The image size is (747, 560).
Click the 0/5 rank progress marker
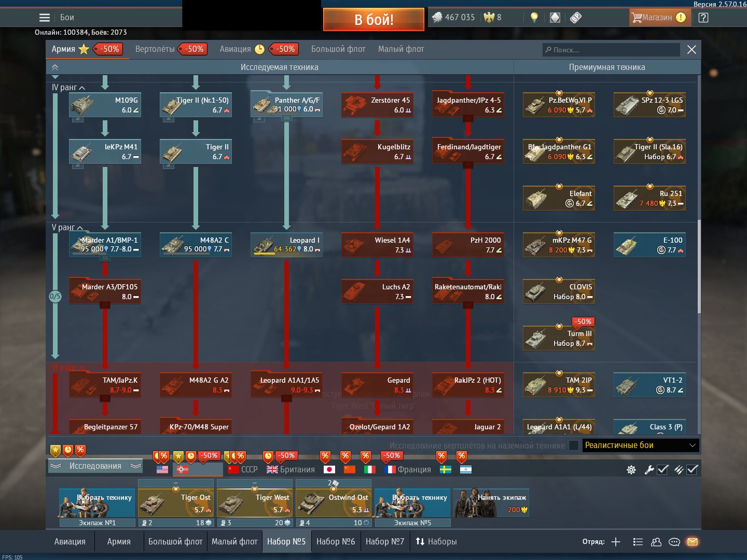point(55,297)
